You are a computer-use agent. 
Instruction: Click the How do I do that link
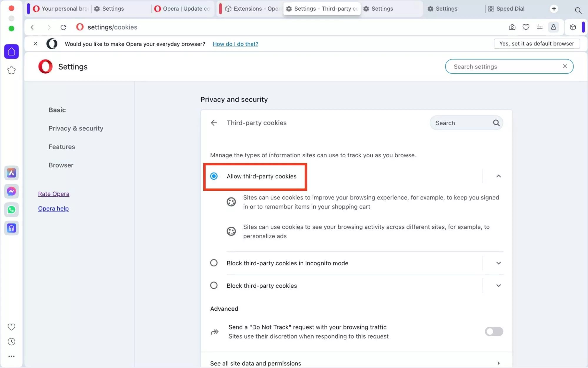(235, 44)
